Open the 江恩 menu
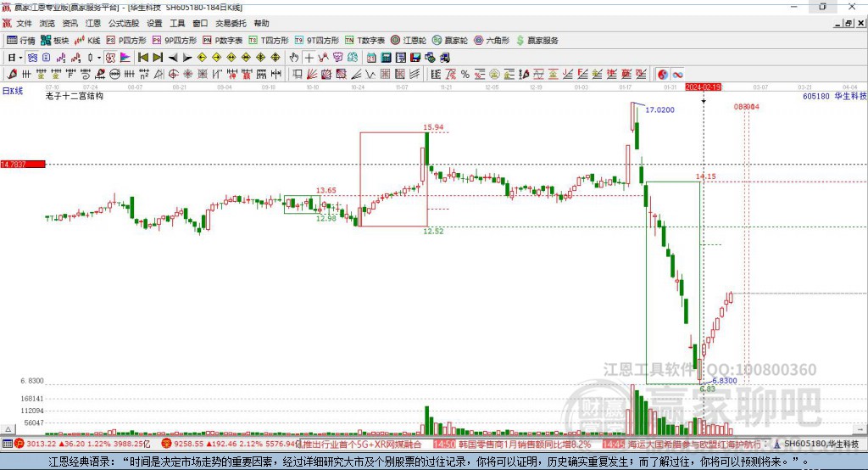 point(93,23)
